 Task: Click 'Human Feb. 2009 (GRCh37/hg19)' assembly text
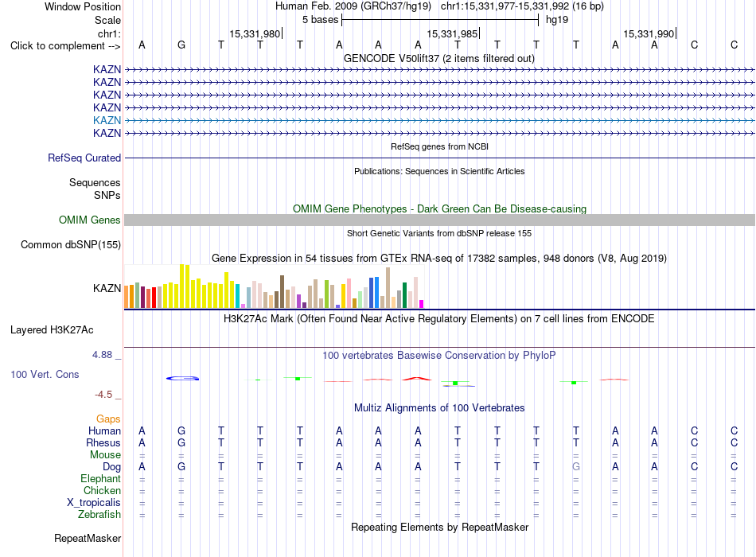pyautogui.click(x=353, y=6)
